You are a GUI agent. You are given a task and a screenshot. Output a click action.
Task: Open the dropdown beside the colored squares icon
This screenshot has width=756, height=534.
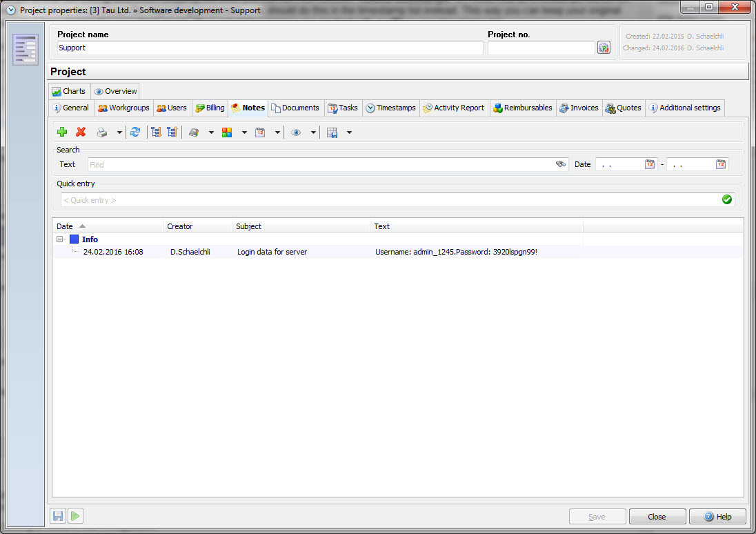coord(243,132)
